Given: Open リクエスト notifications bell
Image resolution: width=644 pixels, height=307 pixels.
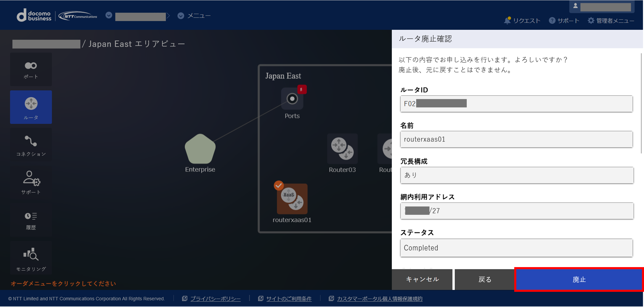Looking at the screenshot, I should click(x=522, y=20).
